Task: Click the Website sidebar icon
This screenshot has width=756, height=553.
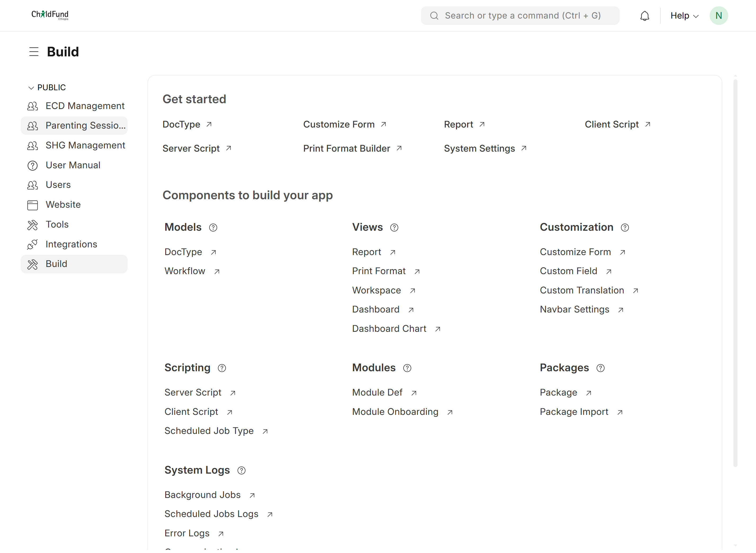Action: 33,205
